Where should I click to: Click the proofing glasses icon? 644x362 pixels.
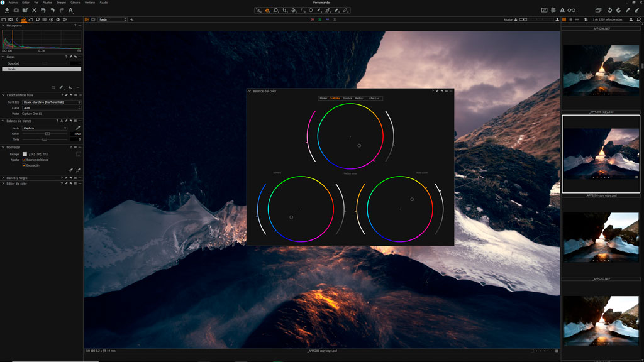(571, 11)
